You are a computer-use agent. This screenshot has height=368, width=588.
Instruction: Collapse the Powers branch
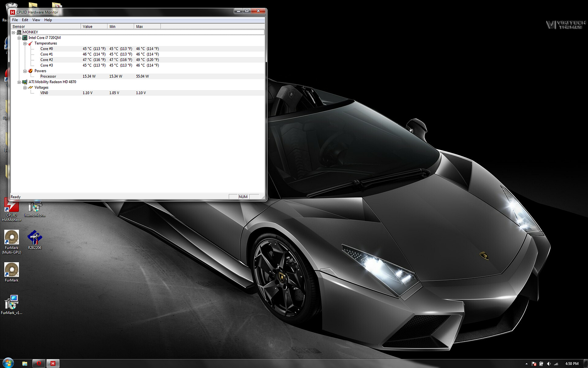coord(25,71)
